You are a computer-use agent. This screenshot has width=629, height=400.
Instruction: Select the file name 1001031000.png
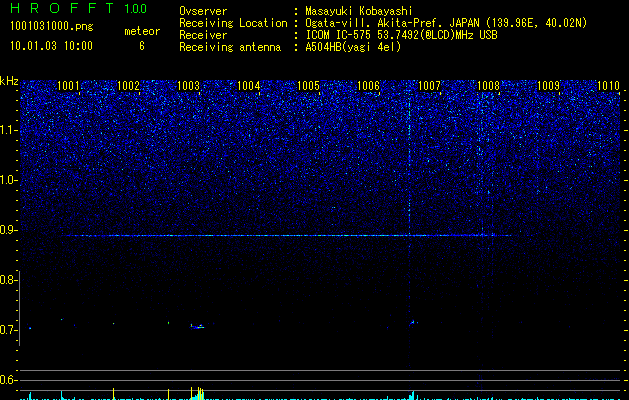tap(52, 26)
